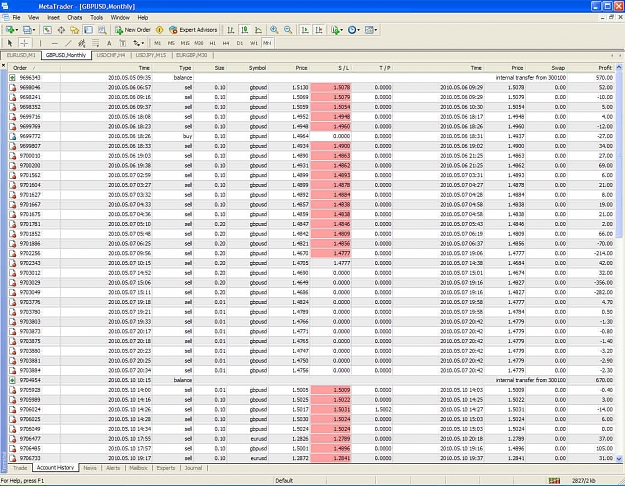Image resolution: width=625 pixels, height=486 pixels.
Task: Click scrollbar up arrow in history list
Action: click(x=619, y=68)
